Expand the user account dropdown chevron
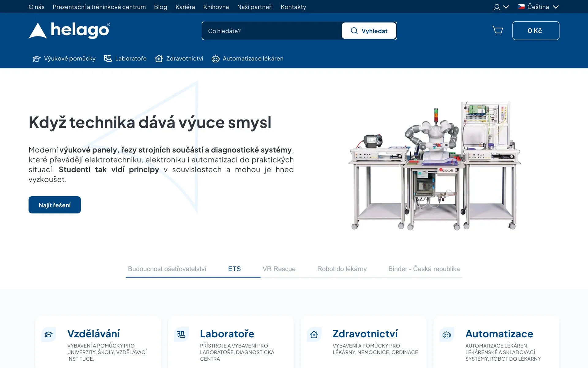Image resolution: width=588 pixels, height=368 pixels. [506, 7]
